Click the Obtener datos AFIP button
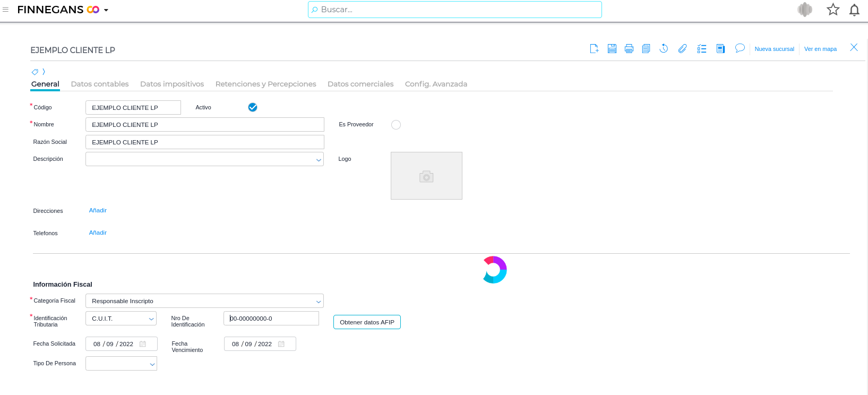The image size is (868, 395). (367, 322)
